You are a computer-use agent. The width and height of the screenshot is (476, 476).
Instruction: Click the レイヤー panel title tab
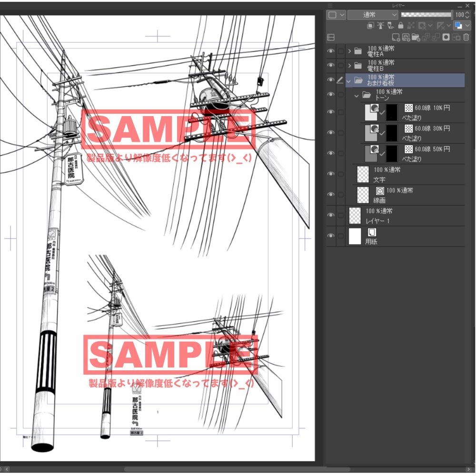(x=398, y=5)
